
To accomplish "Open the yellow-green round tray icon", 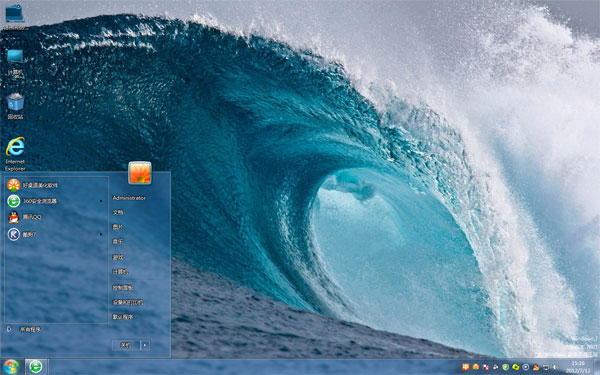I will [x=515, y=367].
